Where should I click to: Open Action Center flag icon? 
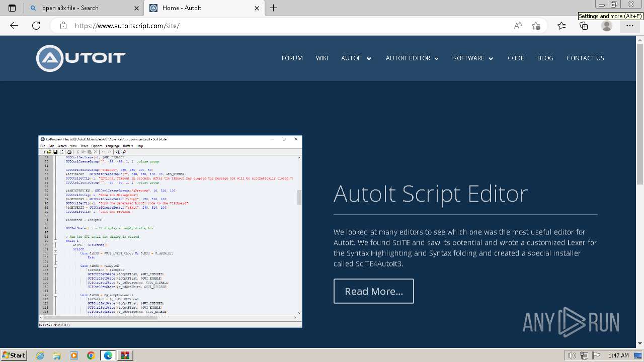pyautogui.click(x=596, y=355)
